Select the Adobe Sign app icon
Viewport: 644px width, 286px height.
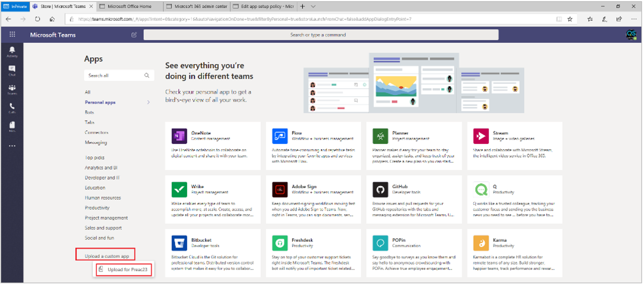(280, 190)
